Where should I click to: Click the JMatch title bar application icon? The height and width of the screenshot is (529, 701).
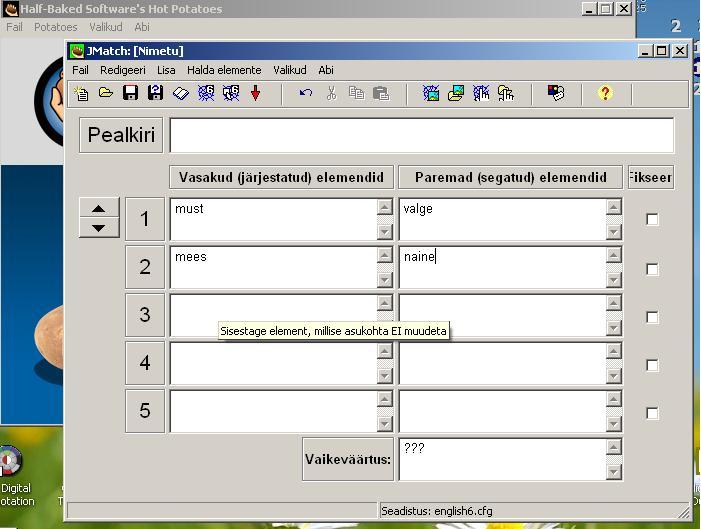(77, 51)
